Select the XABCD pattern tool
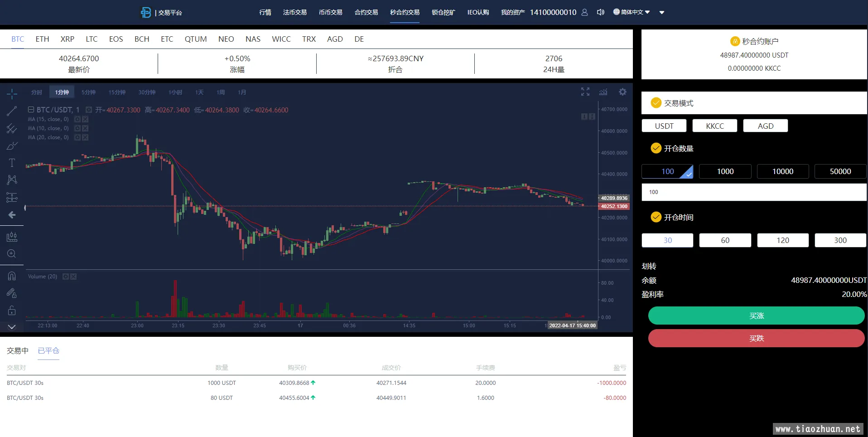Image resolution: width=868 pixels, height=437 pixels. coord(12,180)
